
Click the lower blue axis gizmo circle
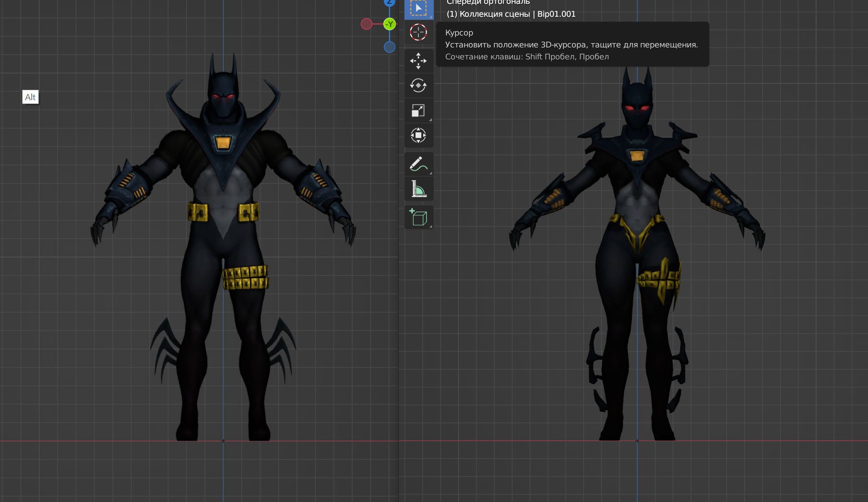coord(390,47)
